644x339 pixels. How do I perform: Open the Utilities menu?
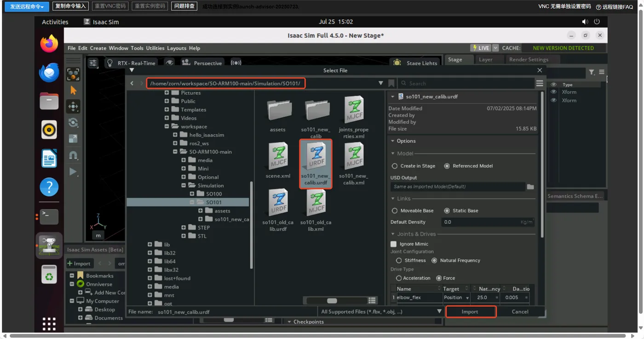click(x=155, y=48)
